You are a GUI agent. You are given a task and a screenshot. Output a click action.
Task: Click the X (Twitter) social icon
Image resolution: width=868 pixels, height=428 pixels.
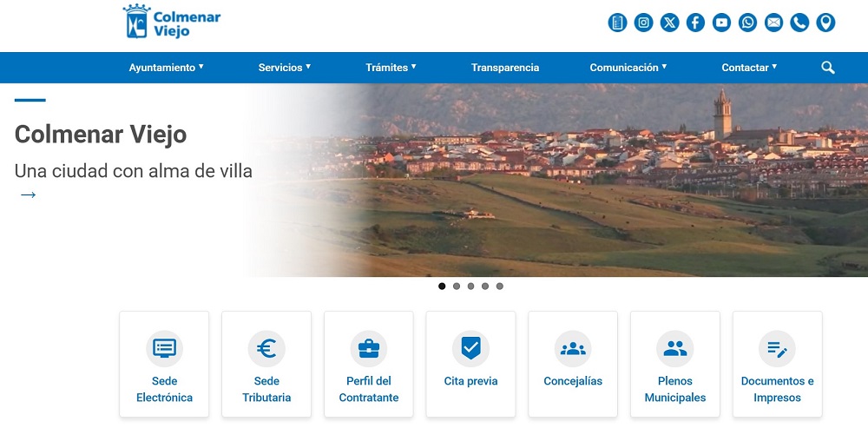click(x=669, y=23)
